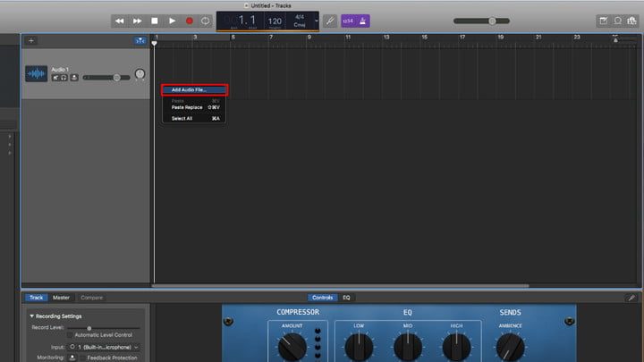Click the red Record button
This screenshot has width=644, height=362.
[x=189, y=21]
